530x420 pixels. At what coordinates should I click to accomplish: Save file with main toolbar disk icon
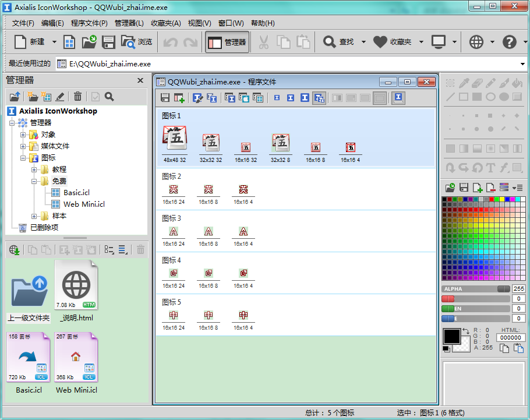click(108, 42)
